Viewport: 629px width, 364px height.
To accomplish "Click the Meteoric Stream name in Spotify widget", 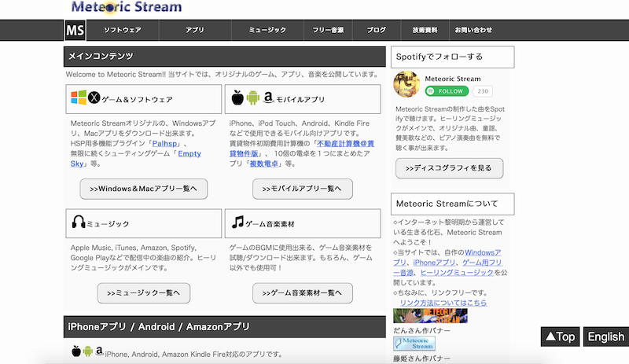I will click(x=453, y=79).
